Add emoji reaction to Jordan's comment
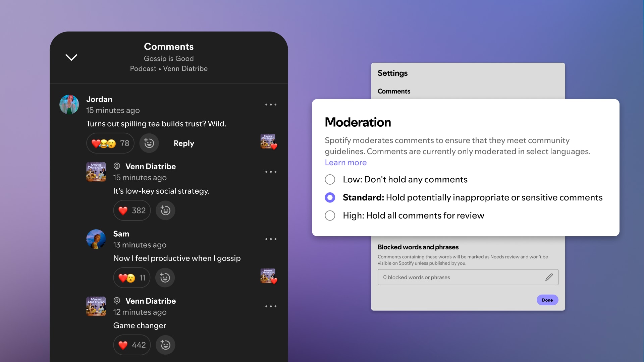Viewport: 644px width, 362px height. click(x=149, y=143)
